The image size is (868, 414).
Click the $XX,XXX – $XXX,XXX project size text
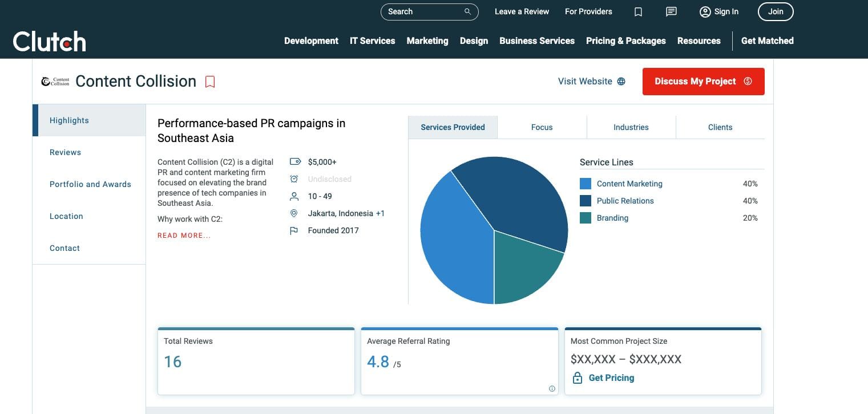pyautogui.click(x=626, y=359)
